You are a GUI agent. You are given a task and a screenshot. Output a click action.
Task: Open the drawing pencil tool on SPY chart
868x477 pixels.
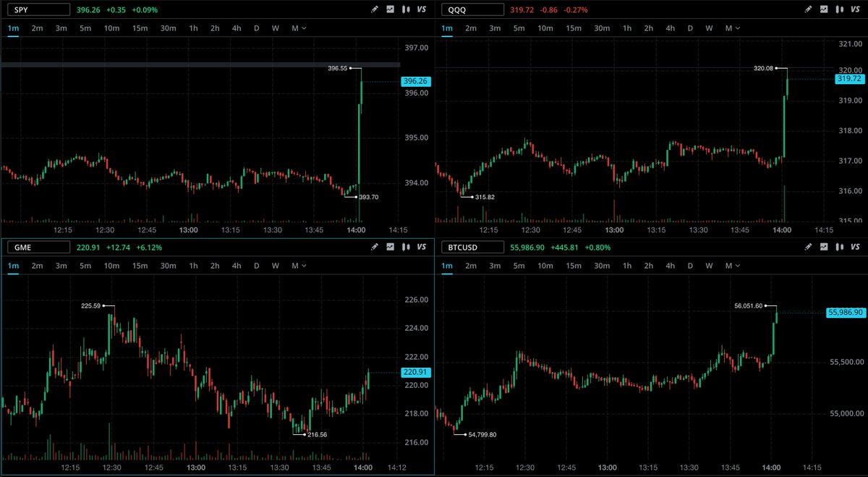375,10
